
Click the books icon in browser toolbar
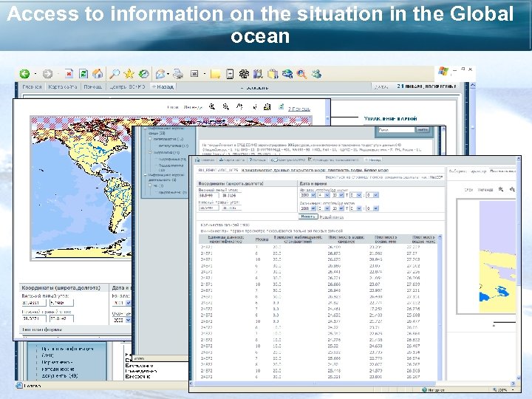(258, 74)
